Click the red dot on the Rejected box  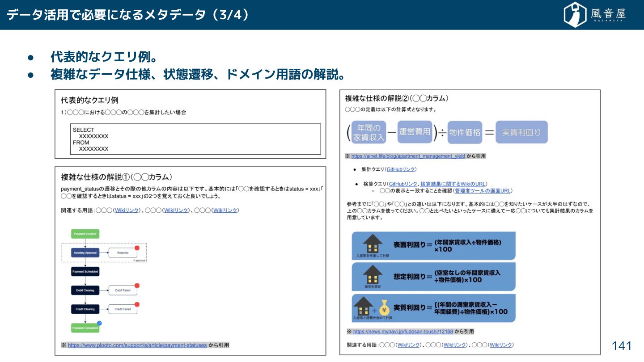(x=137, y=248)
